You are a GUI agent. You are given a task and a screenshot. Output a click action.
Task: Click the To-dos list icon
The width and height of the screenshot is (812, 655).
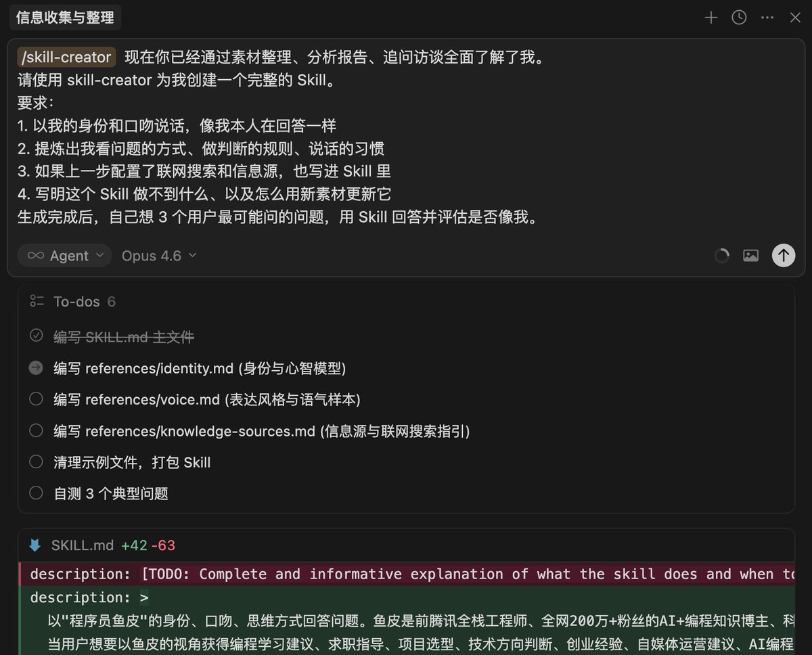37,302
